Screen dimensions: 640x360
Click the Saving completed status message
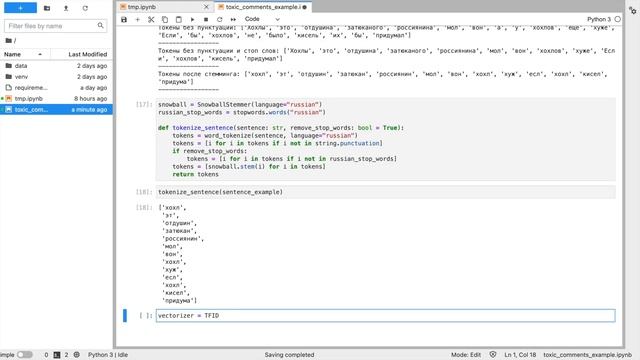pos(289,355)
